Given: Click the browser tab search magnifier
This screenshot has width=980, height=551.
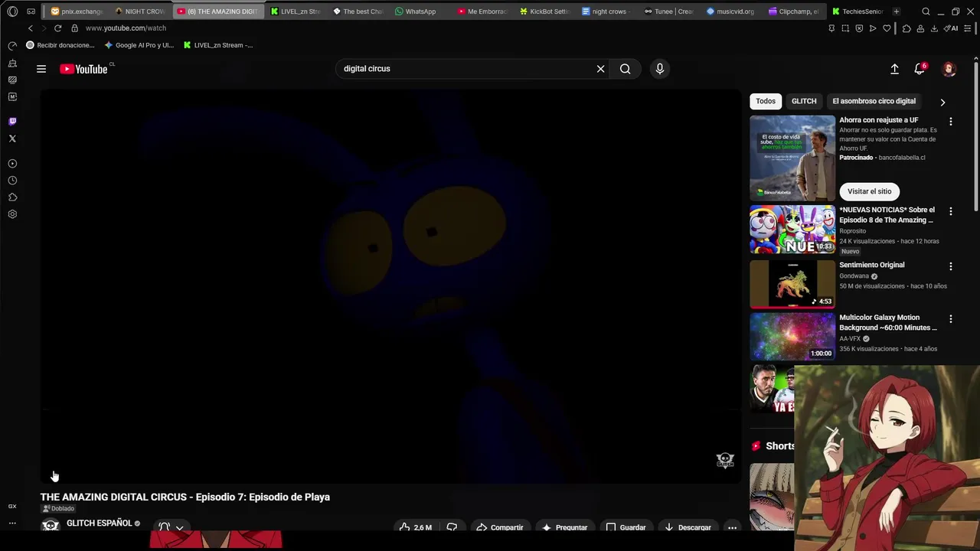Looking at the screenshot, I should coord(926,11).
